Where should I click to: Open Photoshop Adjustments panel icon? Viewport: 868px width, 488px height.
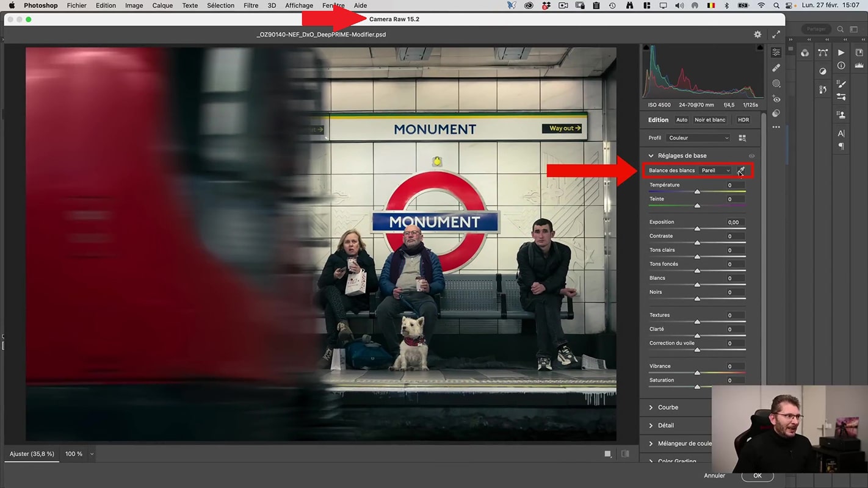tap(823, 71)
